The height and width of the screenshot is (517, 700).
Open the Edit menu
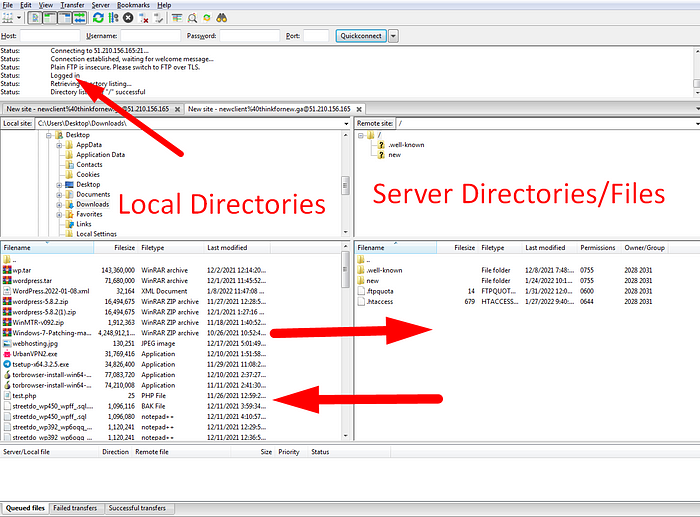pyautogui.click(x=26, y=5)
